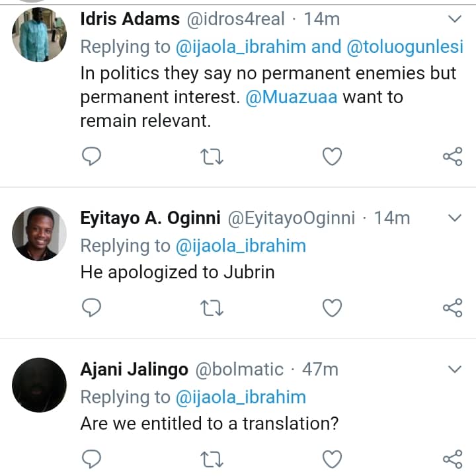The image size is (476, 476).
Task: Open the @bolmatic handle
Action: point(239,369)
